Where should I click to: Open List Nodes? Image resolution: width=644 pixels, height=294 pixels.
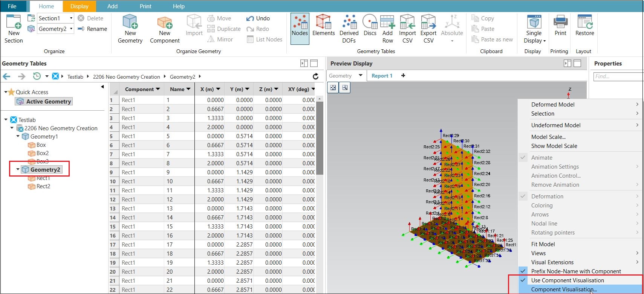pos(264,40)
